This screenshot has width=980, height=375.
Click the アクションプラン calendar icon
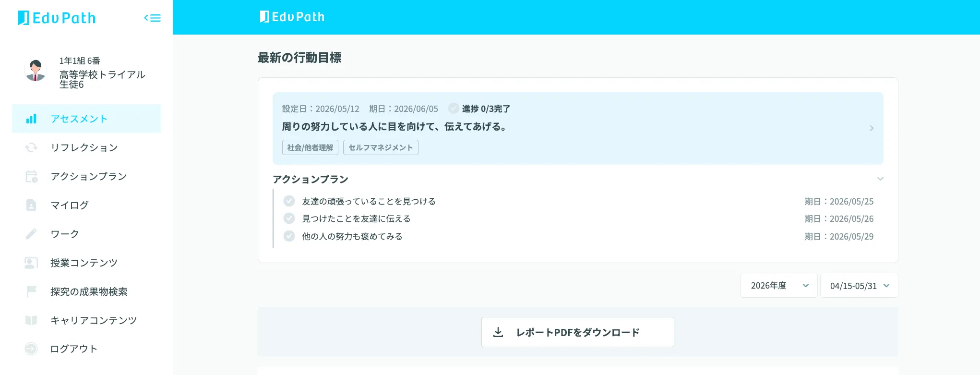pos(31,176)
